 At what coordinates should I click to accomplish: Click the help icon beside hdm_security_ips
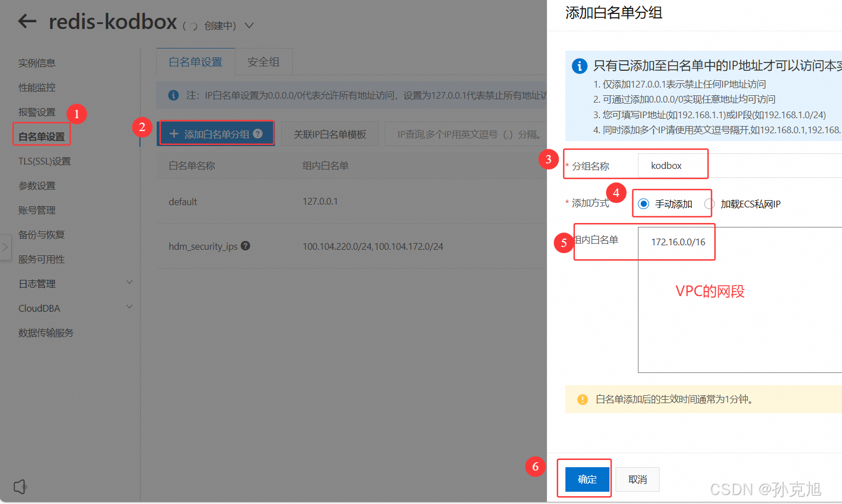click(245, 246)
